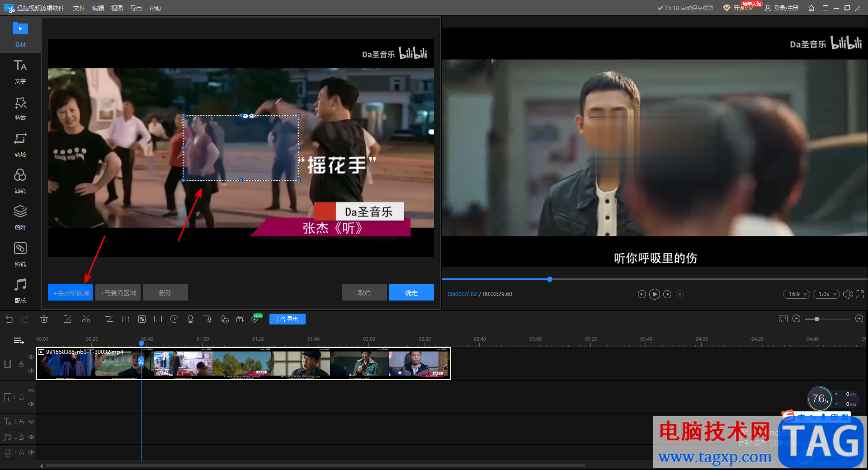Mute the voice-over microphone track
Image resolution: width=868 pixels, height=470 pixels.
pos(31,452)
